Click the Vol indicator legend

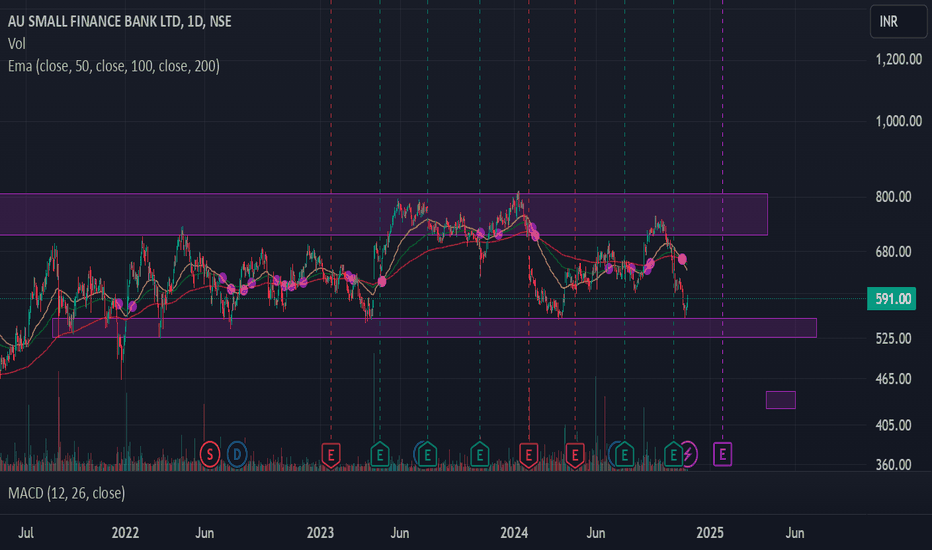click(x=17, y=43)
